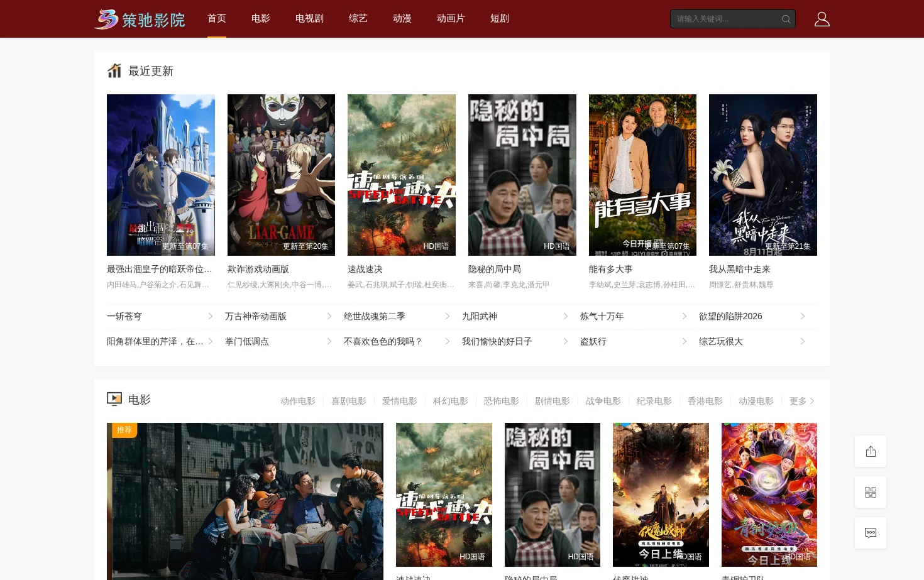Filter by 喜剧电影 category
Screen dimensions: 924x580
point(349,401)
